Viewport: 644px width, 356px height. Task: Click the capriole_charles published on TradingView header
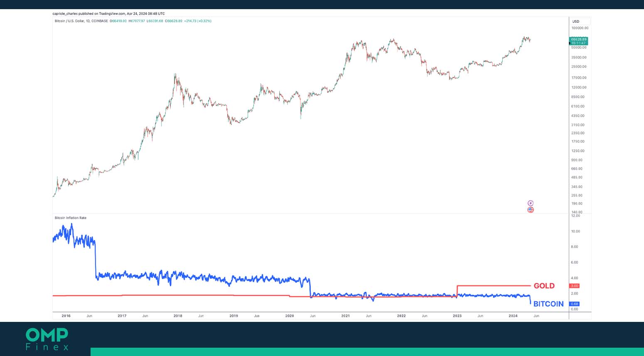tap(108, 14)
